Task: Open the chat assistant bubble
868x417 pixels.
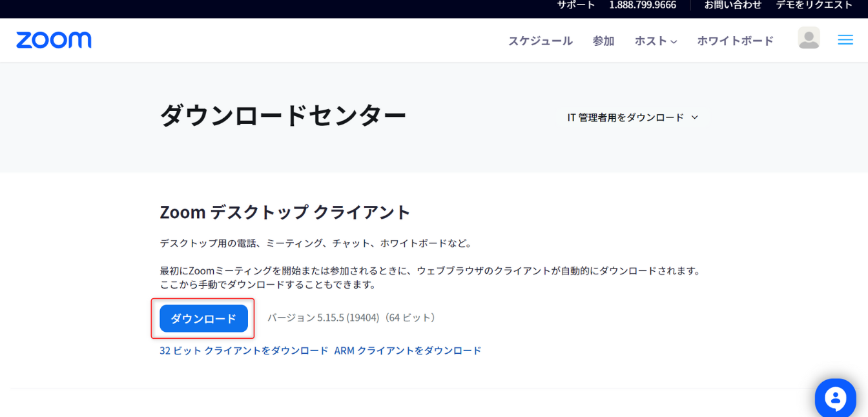Action: (x=835, y=398)
